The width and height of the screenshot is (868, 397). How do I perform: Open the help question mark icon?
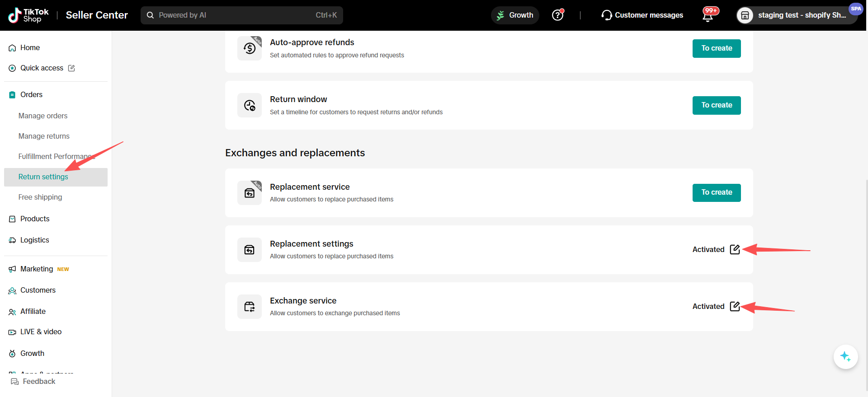[558, 15]
